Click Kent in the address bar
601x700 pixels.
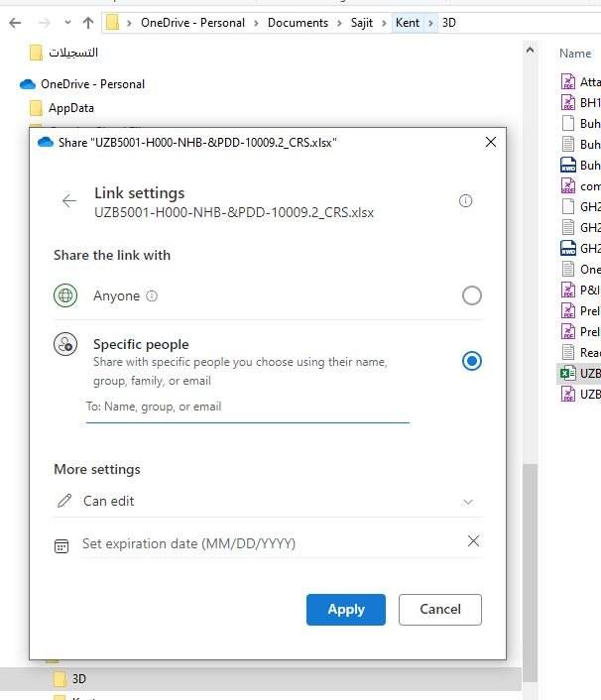tap(408, 23)
